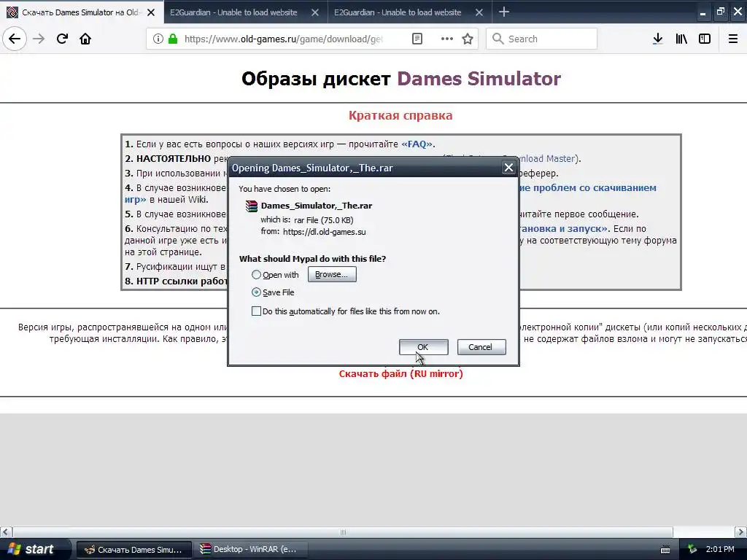Screen dimensions: 747x560
Task: Click the https://dl.old-games.su source text
Action: 325,232
